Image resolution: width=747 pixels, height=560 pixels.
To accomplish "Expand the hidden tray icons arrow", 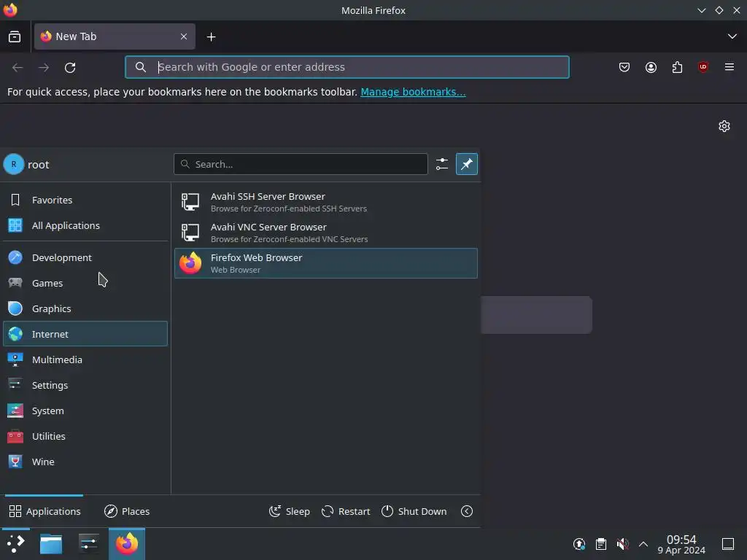I will (643, 544).
